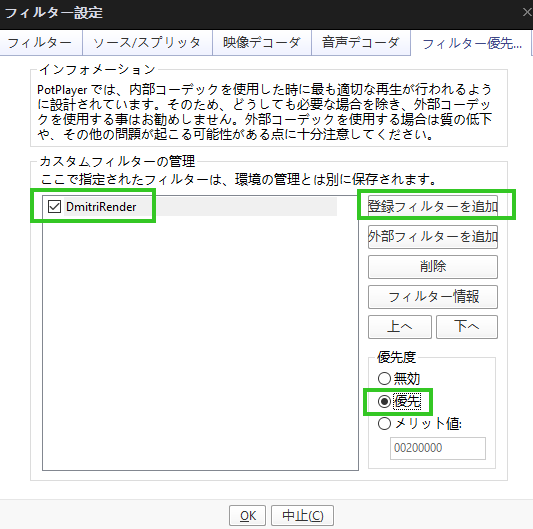Uncheck the DmitriRender filter checkbox
Image resolution: width=533 pixels, height=529 pixels.
[54, 206]
